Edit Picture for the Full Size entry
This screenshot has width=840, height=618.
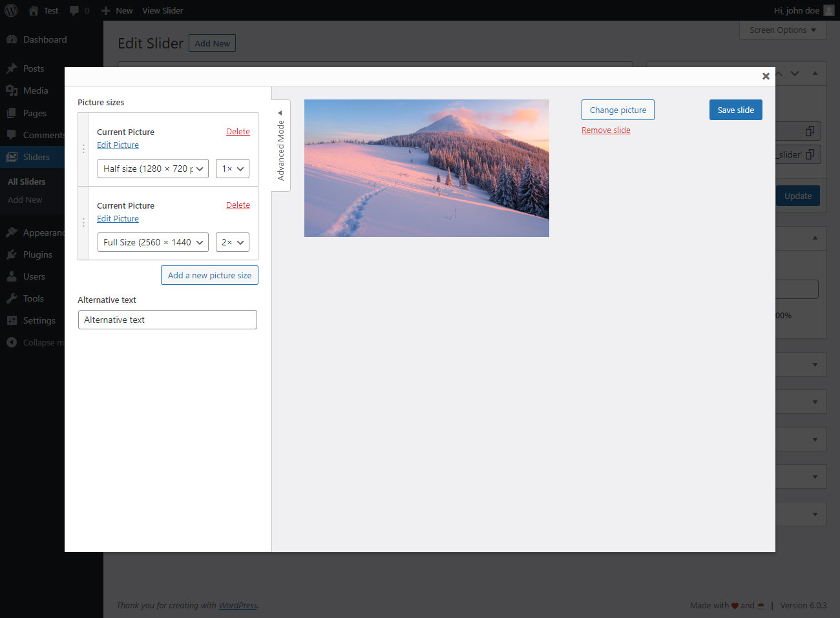click(118, 218)
